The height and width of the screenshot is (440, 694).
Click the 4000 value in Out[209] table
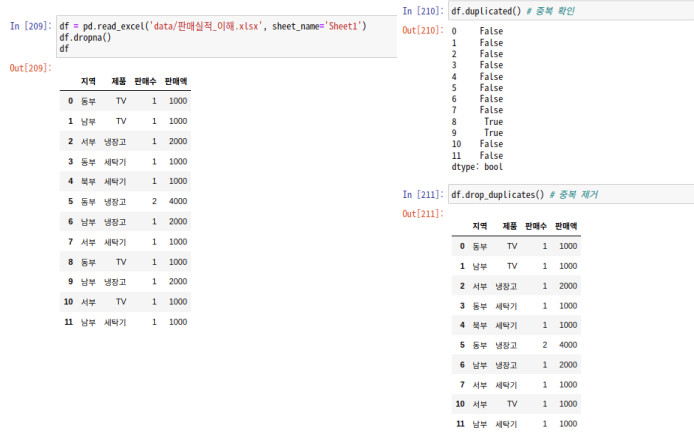[178, 201]
